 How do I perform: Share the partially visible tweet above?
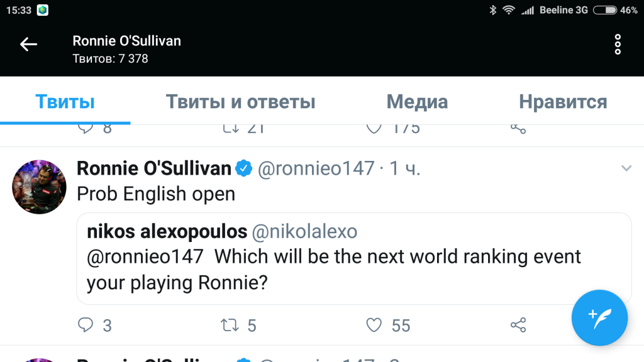point(518,128)
